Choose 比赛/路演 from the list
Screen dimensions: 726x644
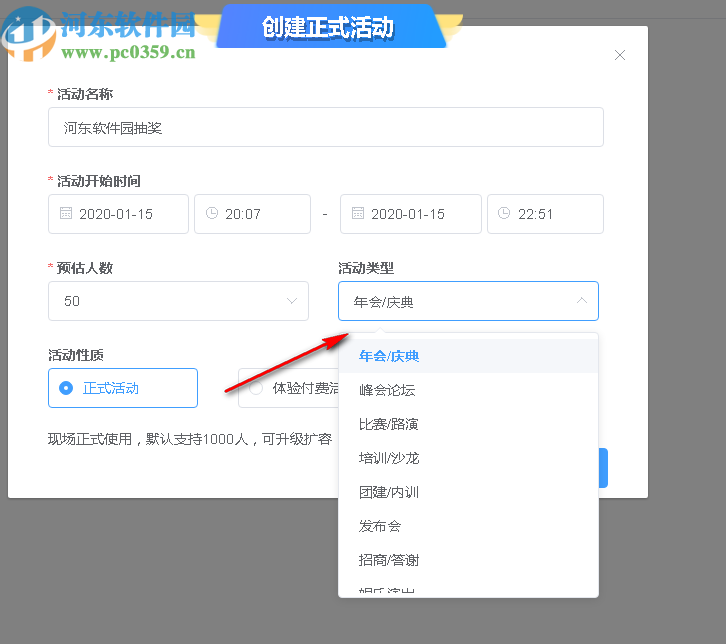coord(468,424)
